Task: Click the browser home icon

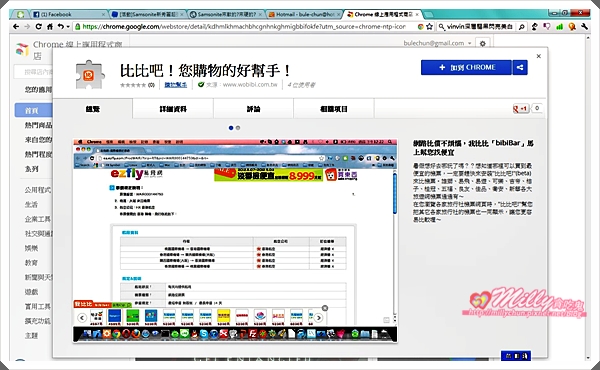Action: 50,26
